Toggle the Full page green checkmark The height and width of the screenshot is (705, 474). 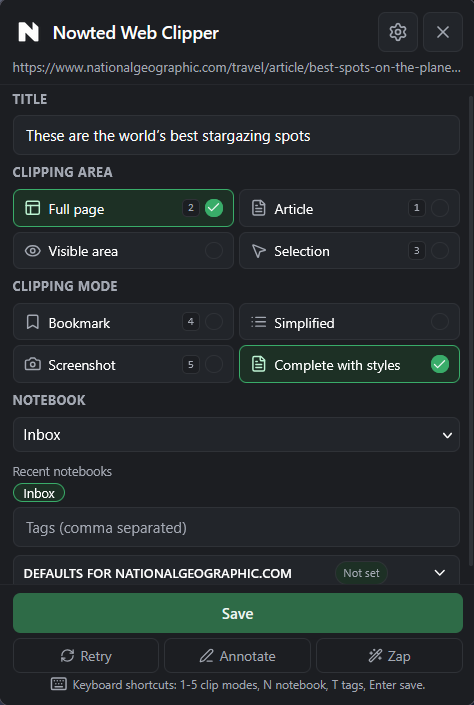pos(214,208)
